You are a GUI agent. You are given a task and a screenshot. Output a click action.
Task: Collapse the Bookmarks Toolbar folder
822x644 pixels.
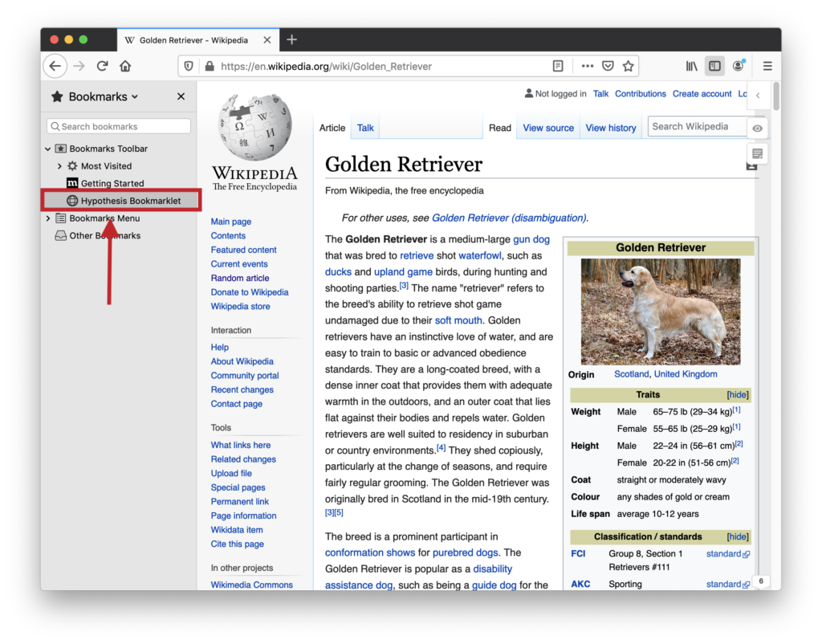48,149
